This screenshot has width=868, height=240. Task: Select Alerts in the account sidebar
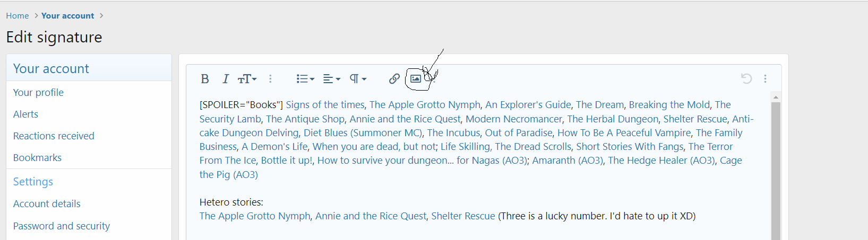(x=25, y=114)
